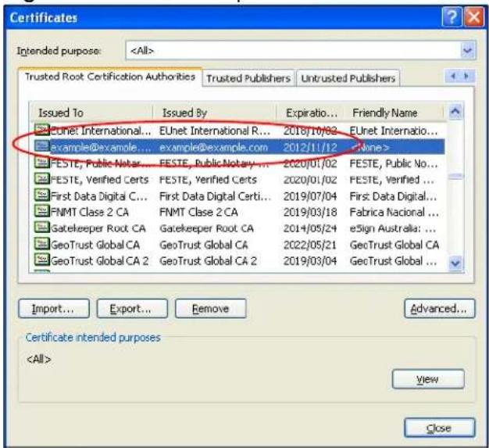Sort by the Issued By column header
Screen dimensions: 489x448
tap(215, 113)
